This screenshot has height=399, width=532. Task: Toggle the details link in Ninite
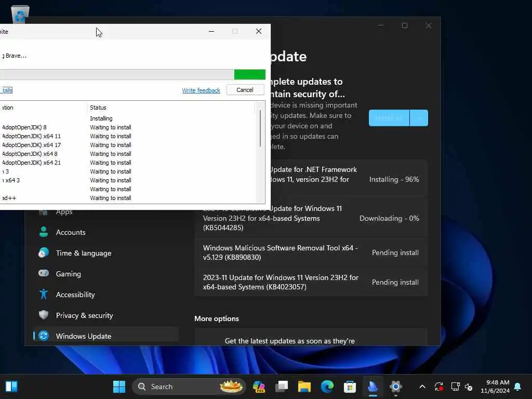click(x=7, y=90)
